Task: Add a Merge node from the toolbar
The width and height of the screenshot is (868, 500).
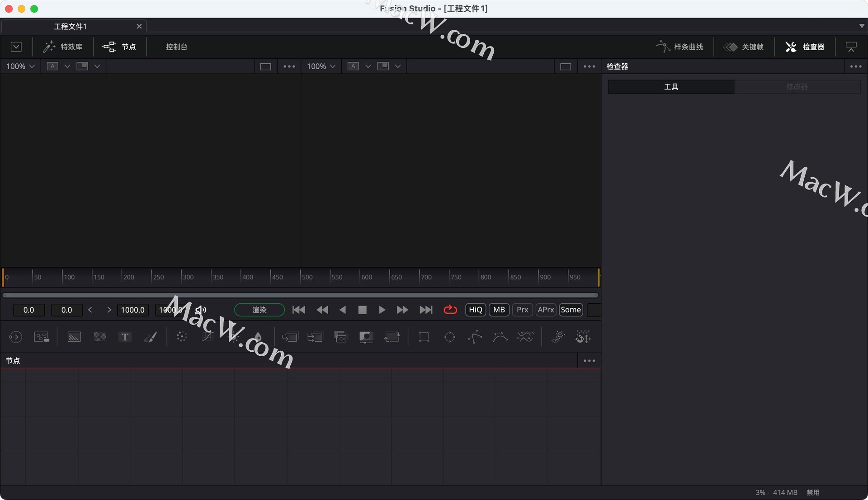Action: click(290, 337)
